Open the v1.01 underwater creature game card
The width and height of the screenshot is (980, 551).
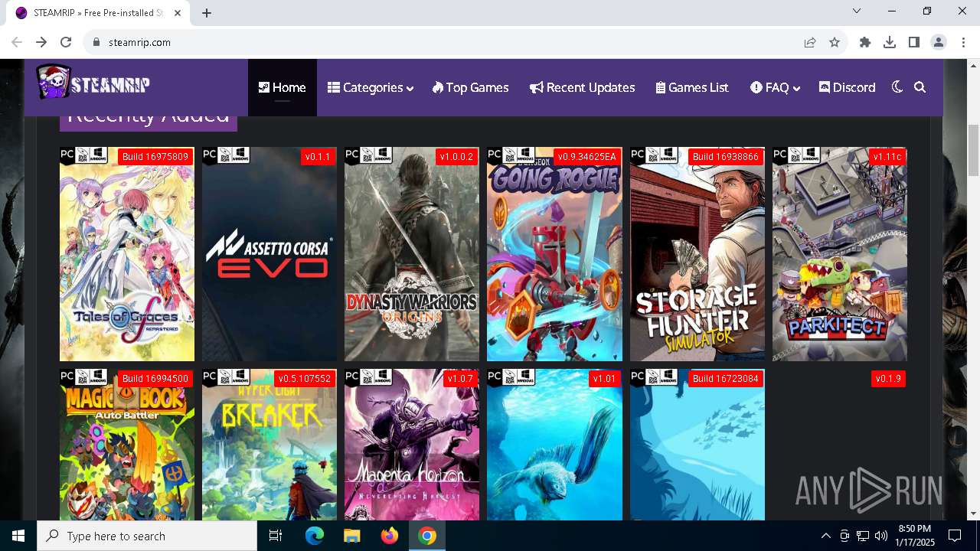[x=554, y=445]
